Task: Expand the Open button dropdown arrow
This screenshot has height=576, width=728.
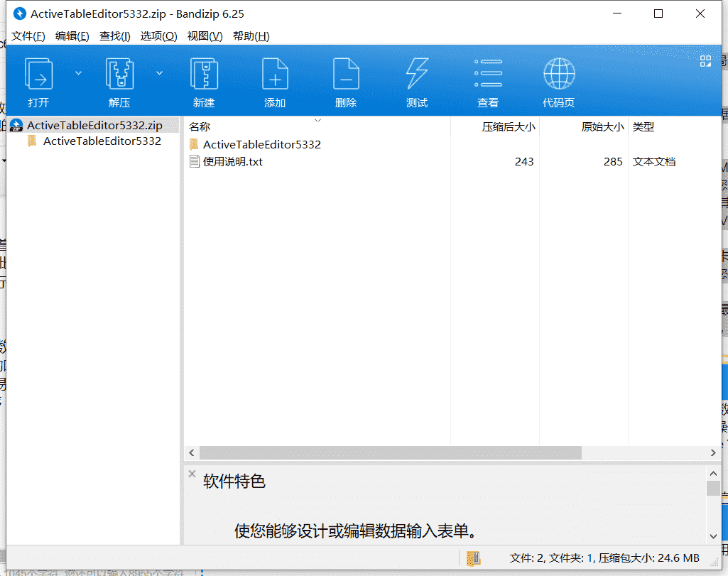Action: click(78, 73)
